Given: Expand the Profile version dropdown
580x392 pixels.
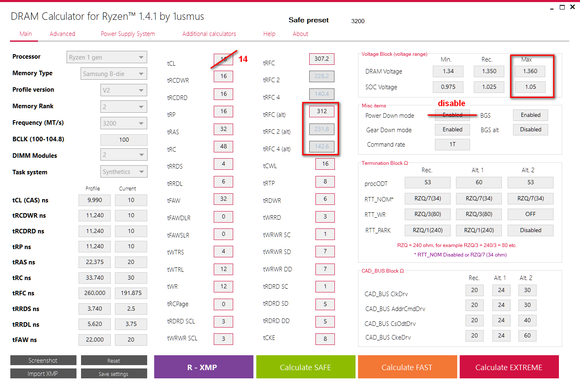Looking at the screenshot, I should [124, 90].
